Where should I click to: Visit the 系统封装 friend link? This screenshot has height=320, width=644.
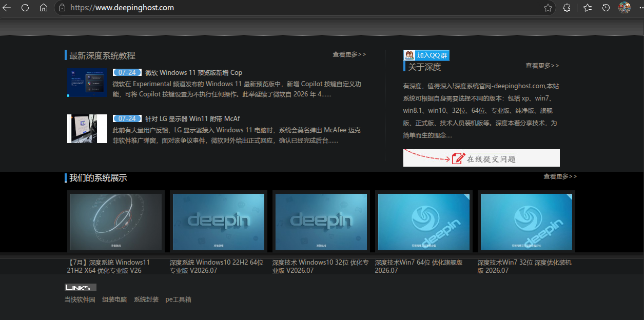[146, 299]
